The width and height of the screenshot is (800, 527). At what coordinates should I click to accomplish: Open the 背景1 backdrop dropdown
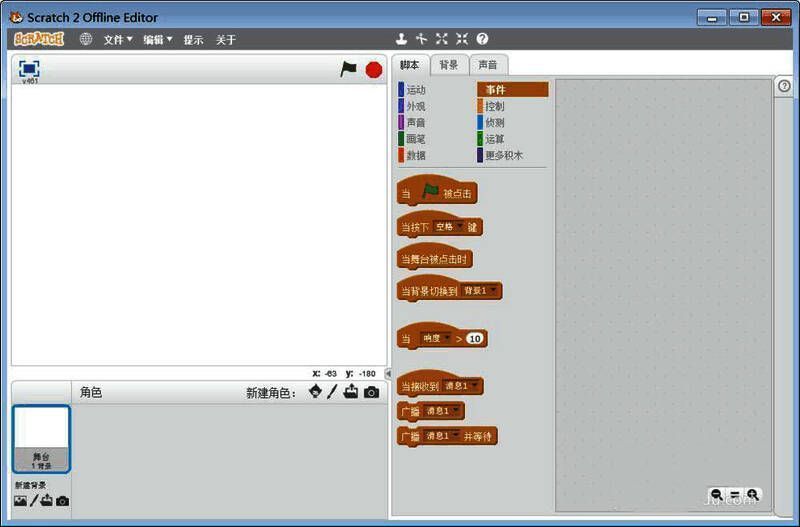coord(479,291)
